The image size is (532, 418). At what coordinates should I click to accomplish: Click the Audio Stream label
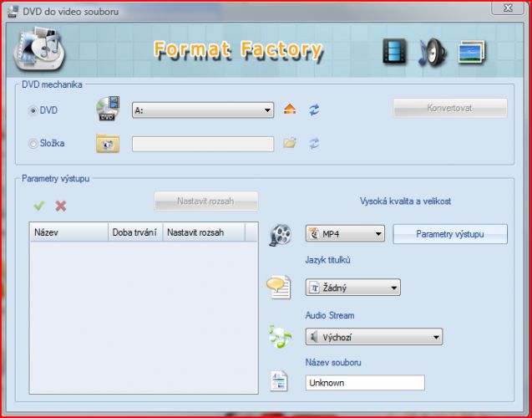point(330,315)
